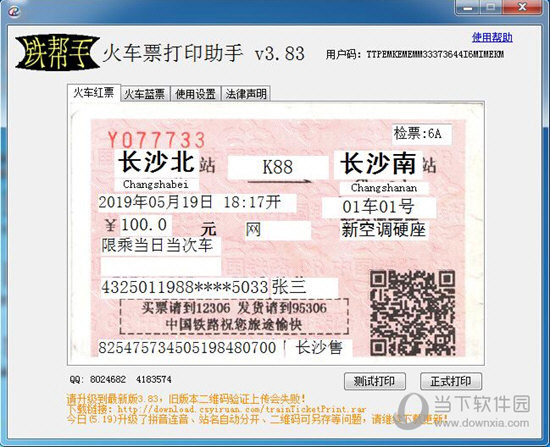Edit the date and time field 2019年05月19日

coord(197,202)
